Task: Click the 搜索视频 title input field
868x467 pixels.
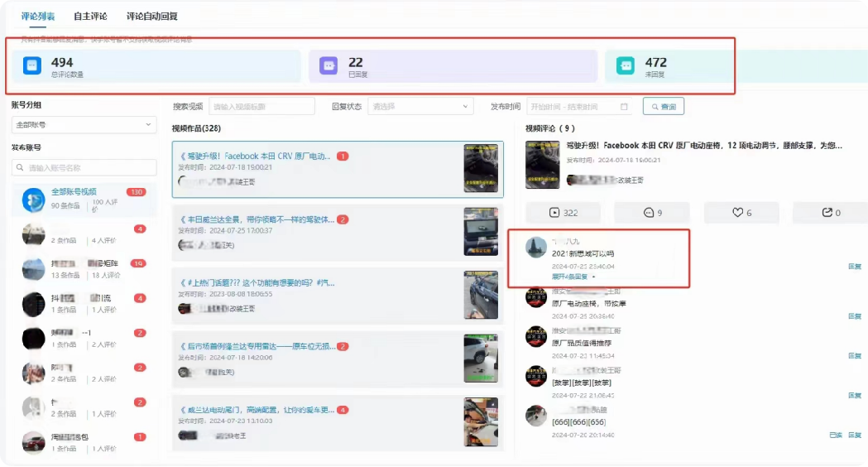Action: point(262,107)
